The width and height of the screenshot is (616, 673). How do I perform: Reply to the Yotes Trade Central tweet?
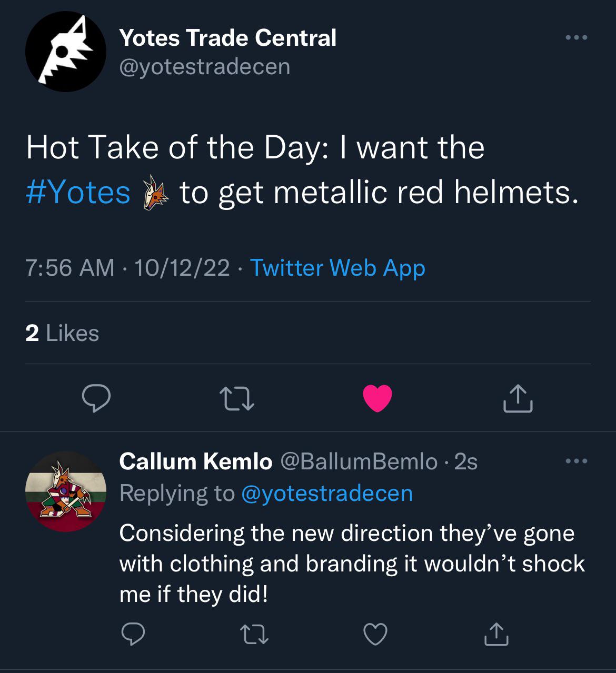pos(96,398)
